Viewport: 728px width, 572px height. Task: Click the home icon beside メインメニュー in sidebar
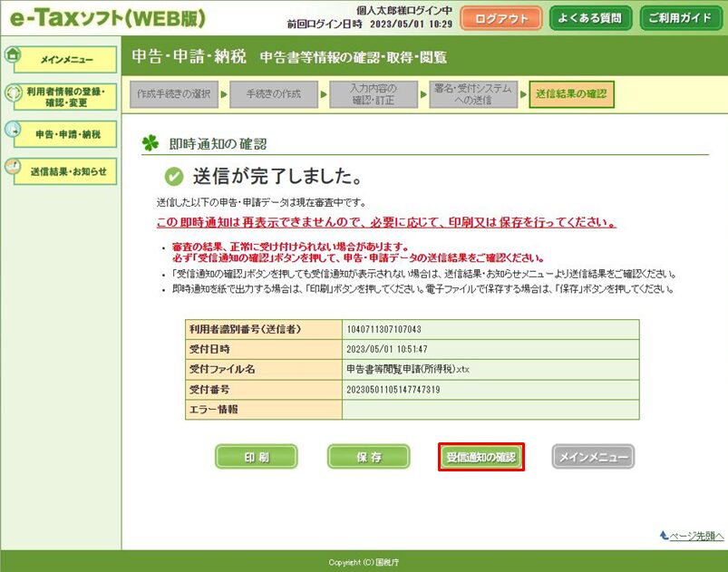[13, 54]
